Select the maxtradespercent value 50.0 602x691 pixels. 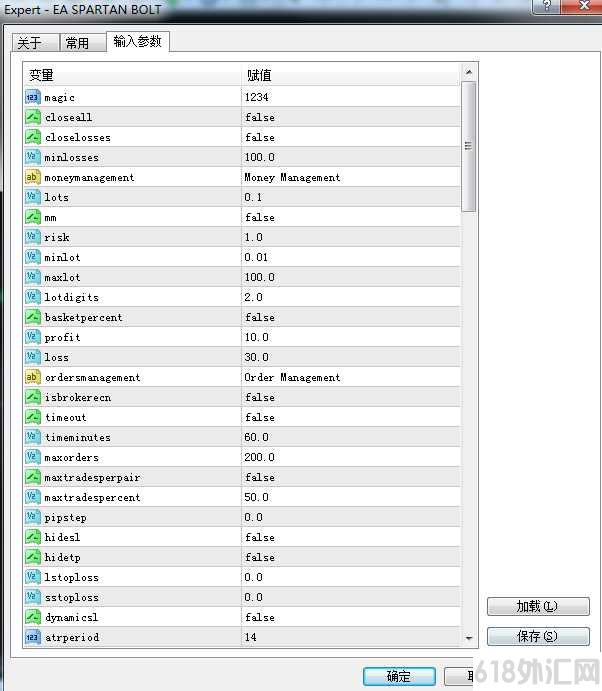point(256,497)
